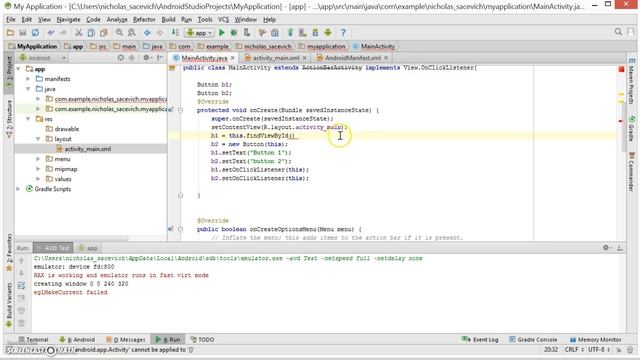Click the Paste toolbar icon
640x360 pixels.
pyautogui.click(x=104, y=33)
